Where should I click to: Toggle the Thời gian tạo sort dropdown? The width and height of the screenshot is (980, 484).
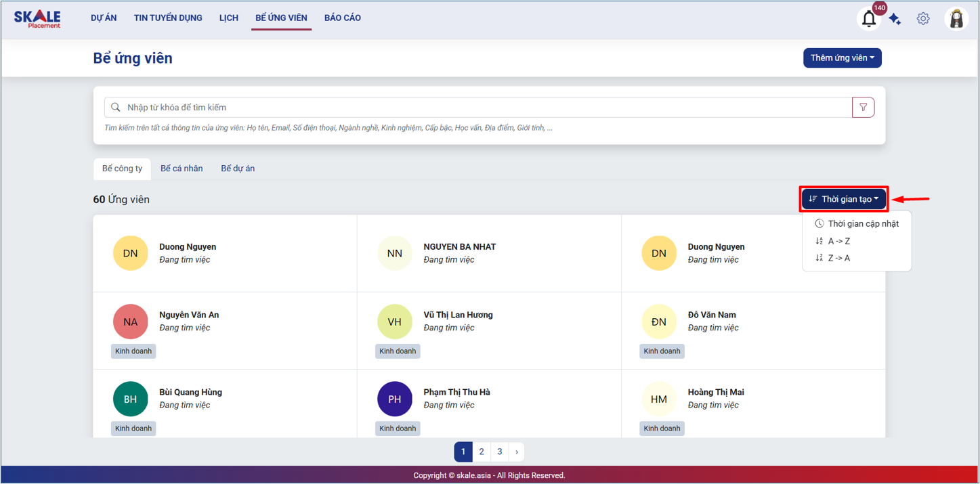pos(843,199)
